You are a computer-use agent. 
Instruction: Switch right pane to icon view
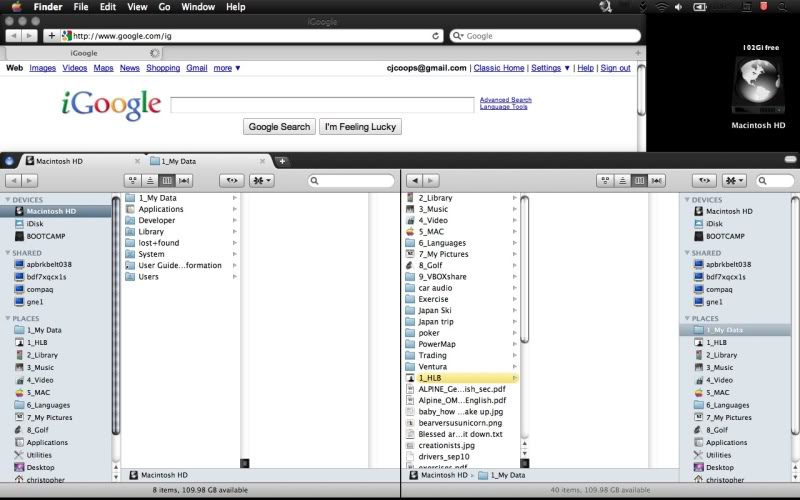605,180
